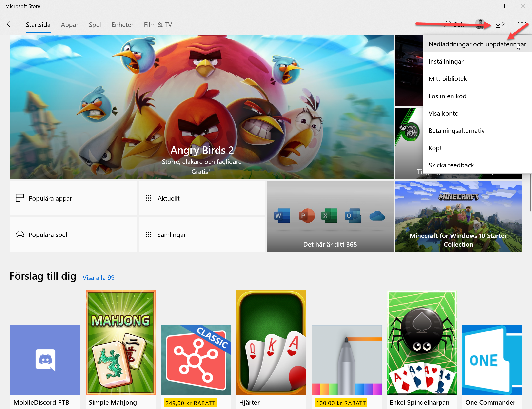
Task: Open Det här är ditt 365 tile
Action: click(x=330, y=216)
